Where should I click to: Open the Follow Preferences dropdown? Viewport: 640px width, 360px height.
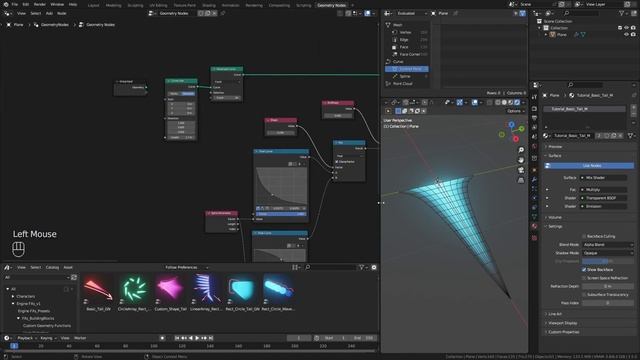[186, 267]
